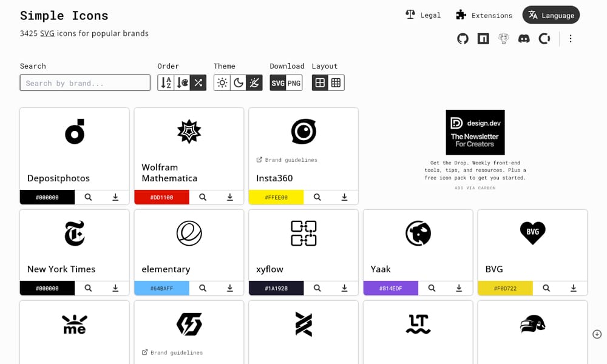Click the Search by brand field

(x=85, y=83)
